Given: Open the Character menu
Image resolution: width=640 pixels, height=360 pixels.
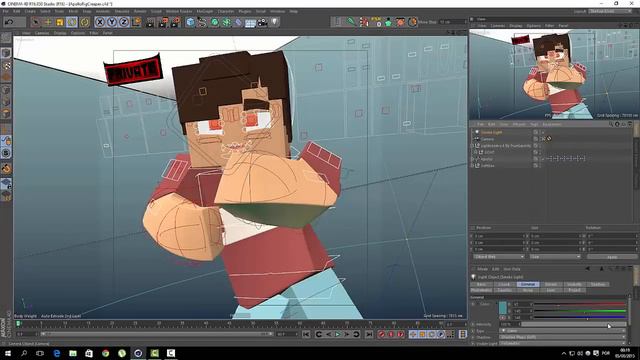Looking at the screenshot, I should pos(226,11).
